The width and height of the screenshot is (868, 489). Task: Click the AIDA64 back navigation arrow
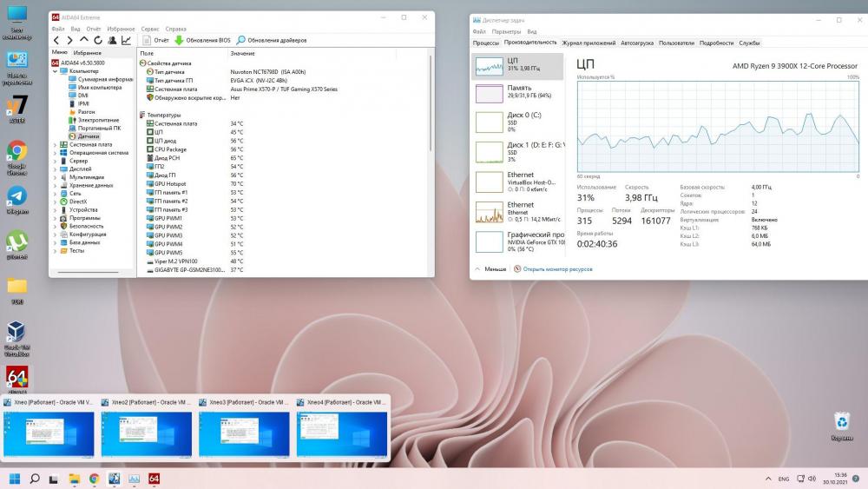tap(56, 40)
